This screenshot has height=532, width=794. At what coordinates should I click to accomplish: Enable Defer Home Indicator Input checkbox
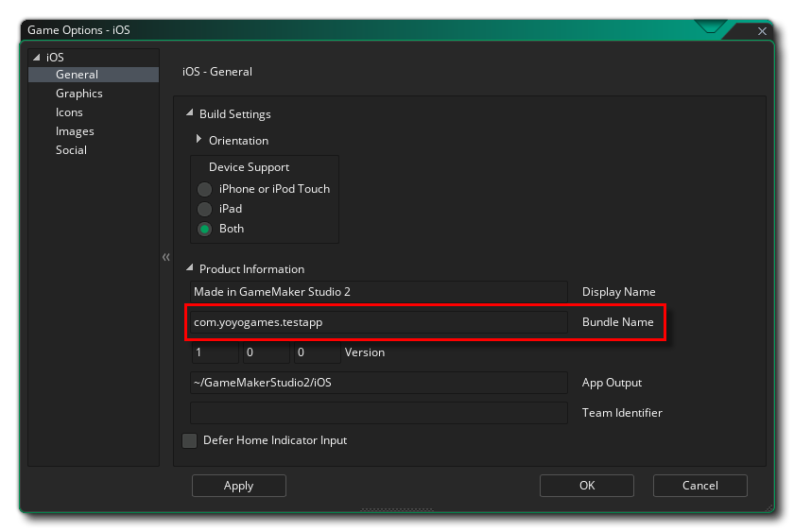(x=190, y=440)
